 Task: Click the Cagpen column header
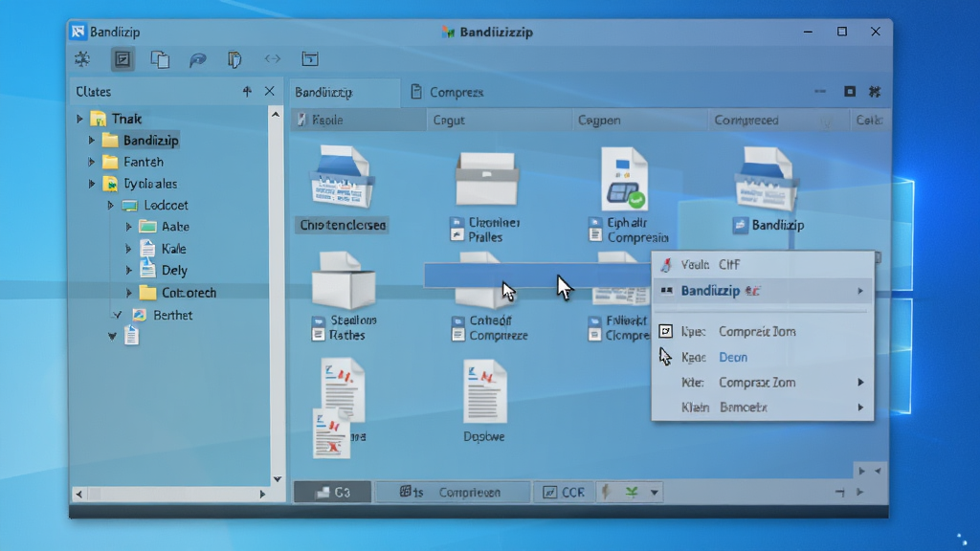coord(639,120)
